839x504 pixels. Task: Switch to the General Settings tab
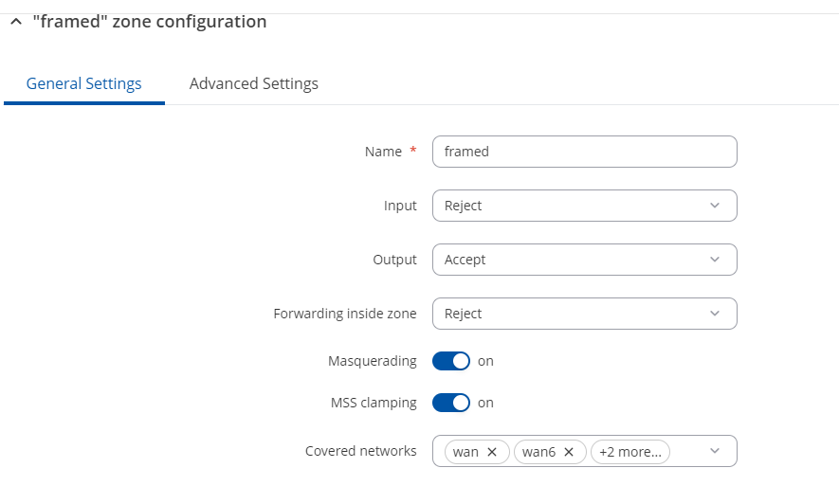[x=83, y=83]
